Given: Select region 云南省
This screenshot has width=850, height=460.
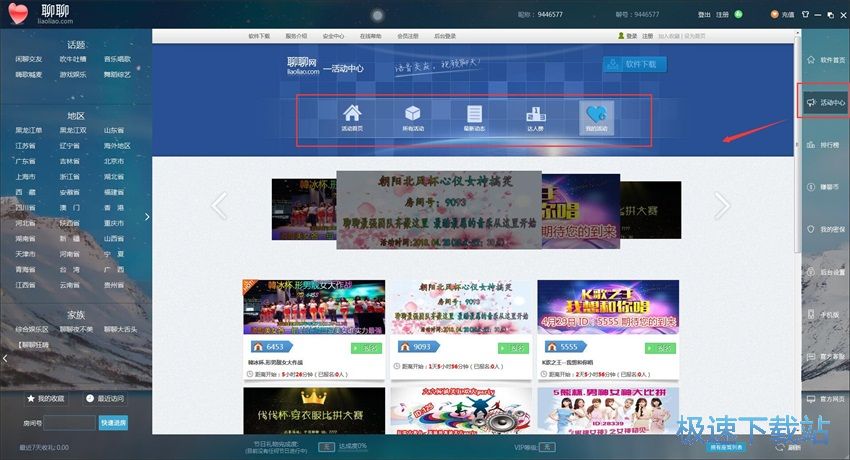Looking at the screenshot, I should coord(70,285).
